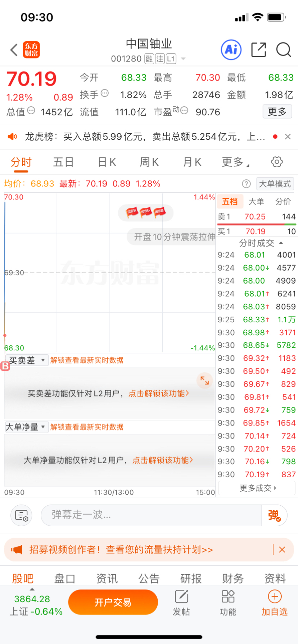Expand the stock code dropdown triangle

183,59
